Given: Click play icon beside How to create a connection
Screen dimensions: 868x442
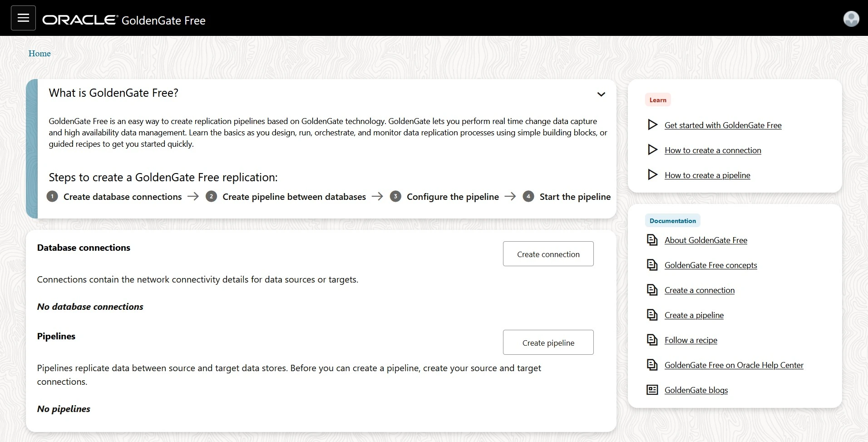Looking at the screenshot, I should tap(652, 149).
